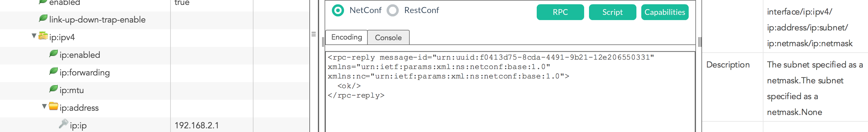Switch to the Encoding tab
The height and width of the screenshot is (132, 868).
click(346, 37)
